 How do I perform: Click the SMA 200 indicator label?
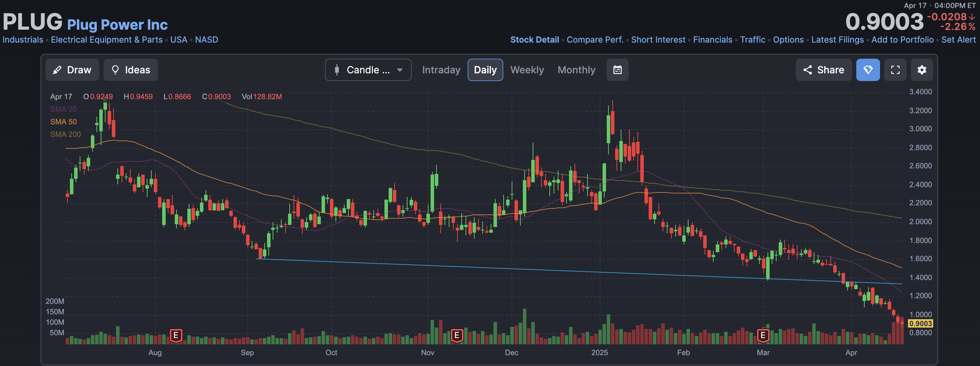(65, 134)
